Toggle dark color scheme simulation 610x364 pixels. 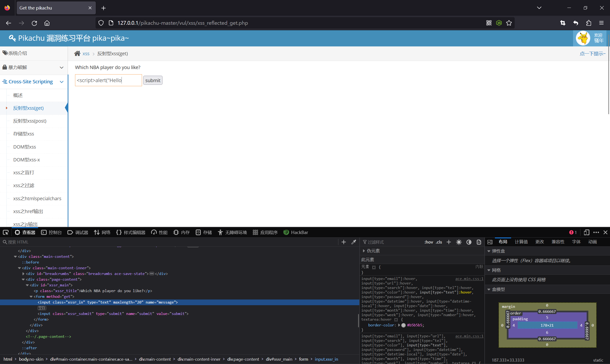469,242
